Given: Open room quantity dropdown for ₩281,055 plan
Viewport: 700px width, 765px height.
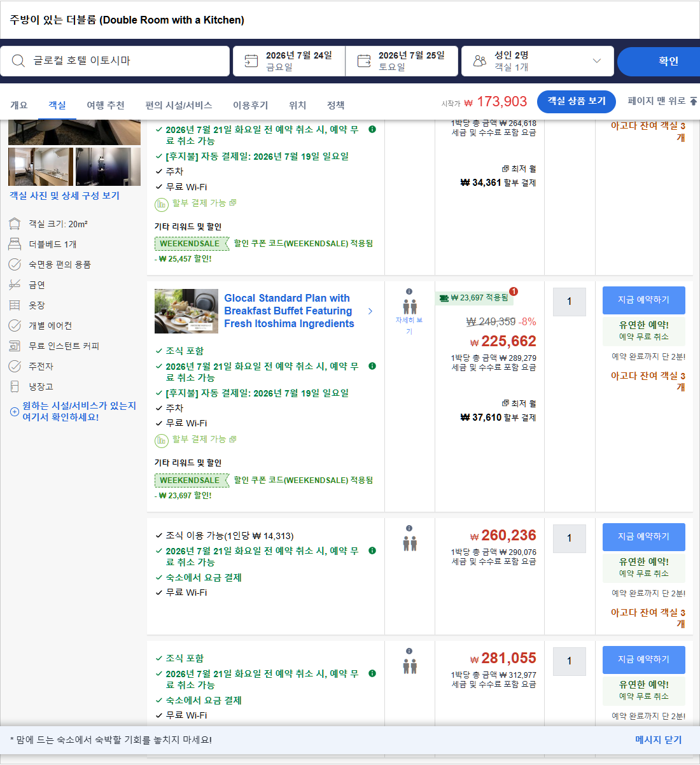Looking at the screenshot, I should click(x=570, y=661).
